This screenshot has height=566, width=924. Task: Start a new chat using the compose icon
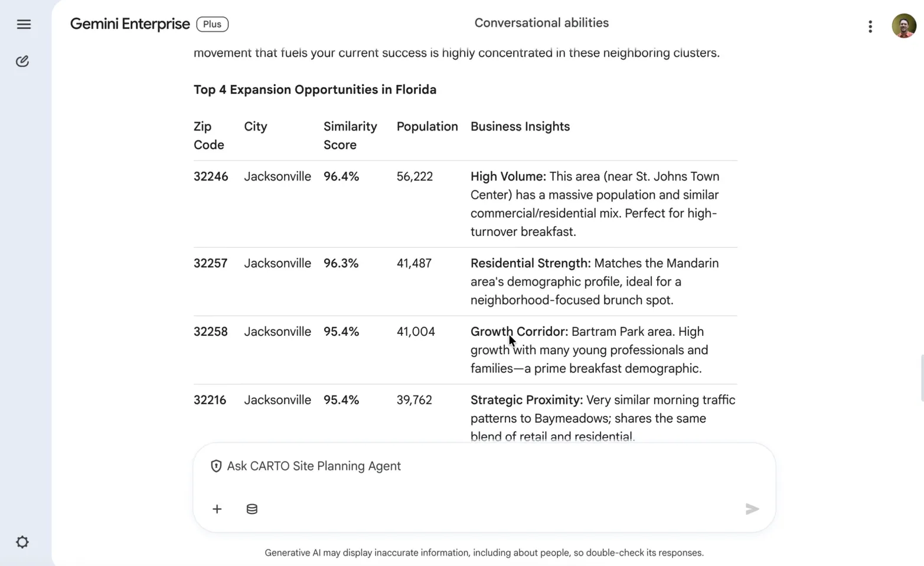coord(22,61)
